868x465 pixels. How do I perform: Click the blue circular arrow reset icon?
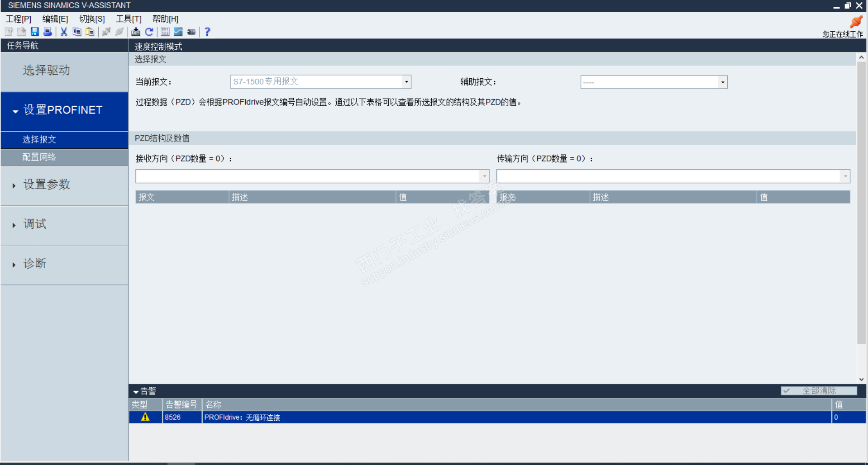click(x=149, y=32)
